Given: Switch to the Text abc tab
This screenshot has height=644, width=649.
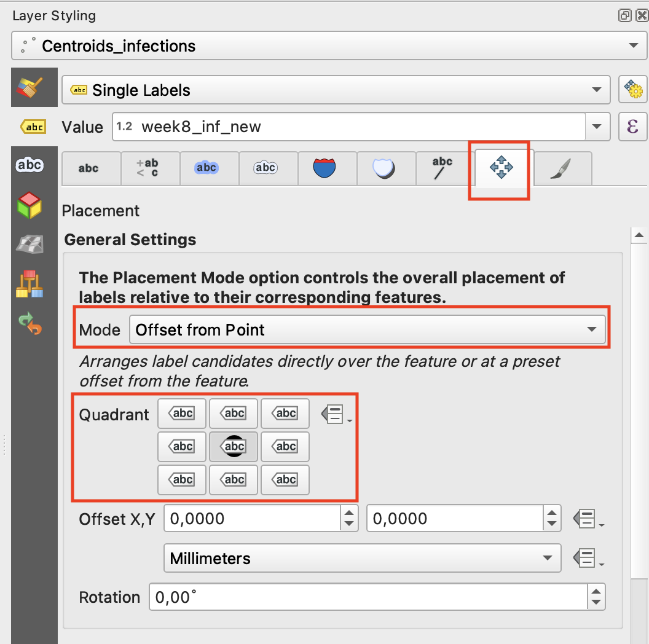Looking at the screenshot, I should click(90, 168).
